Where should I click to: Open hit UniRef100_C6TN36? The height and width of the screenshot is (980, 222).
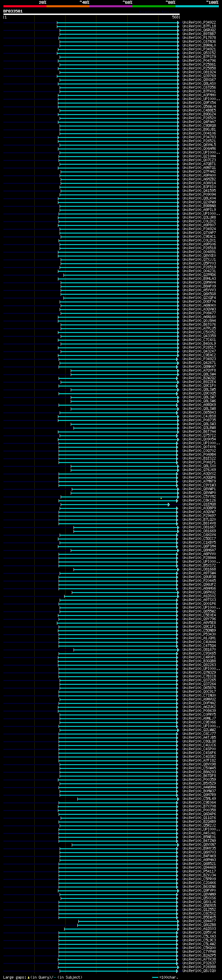pos(199,41)
